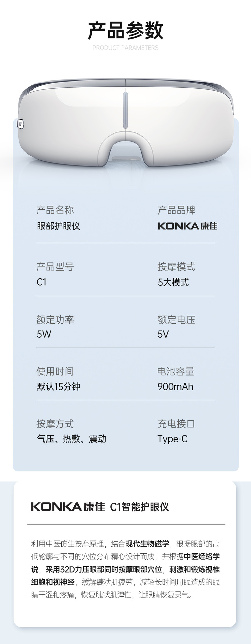This screenshot has height=644, width=251.
Task: Click the KONKA logo under 产品品牌
Action: [x=187, y=226]
